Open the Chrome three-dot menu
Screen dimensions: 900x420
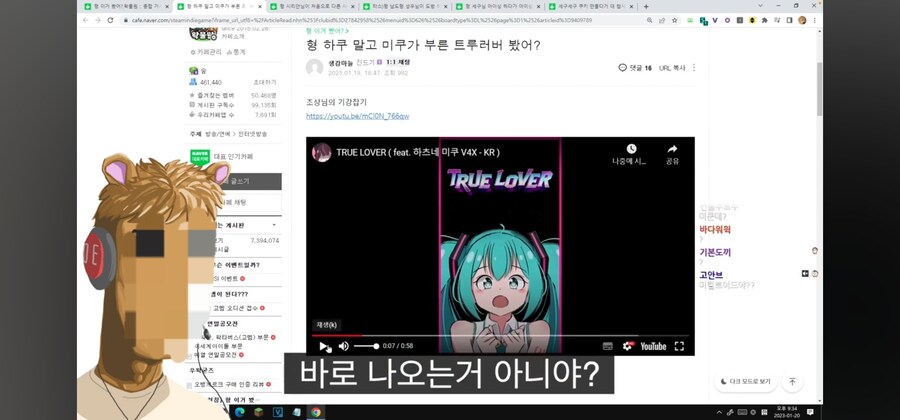click(814, 20)
